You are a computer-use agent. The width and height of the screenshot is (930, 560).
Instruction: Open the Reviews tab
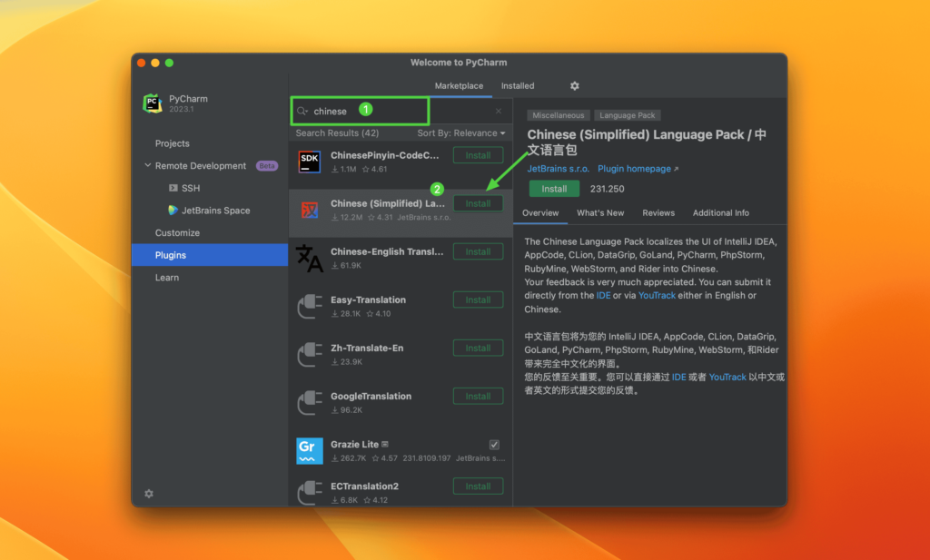pyautogui.click(x=657, y=212)
